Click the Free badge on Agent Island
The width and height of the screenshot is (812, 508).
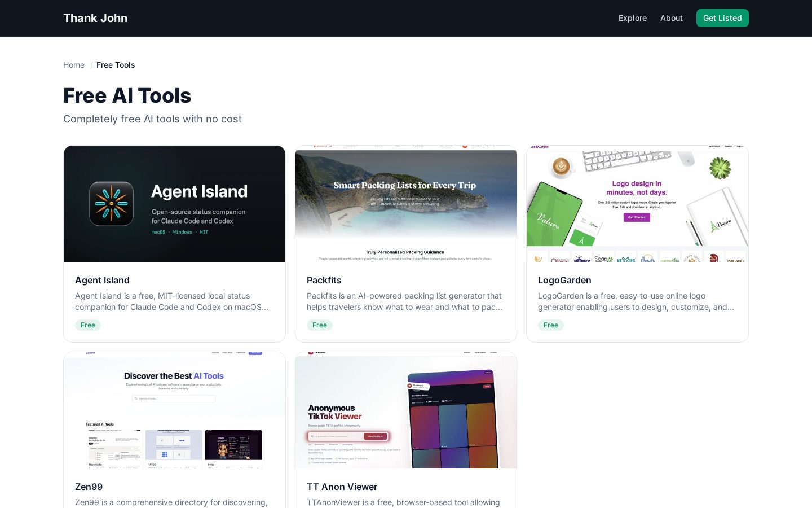point(88,325)
